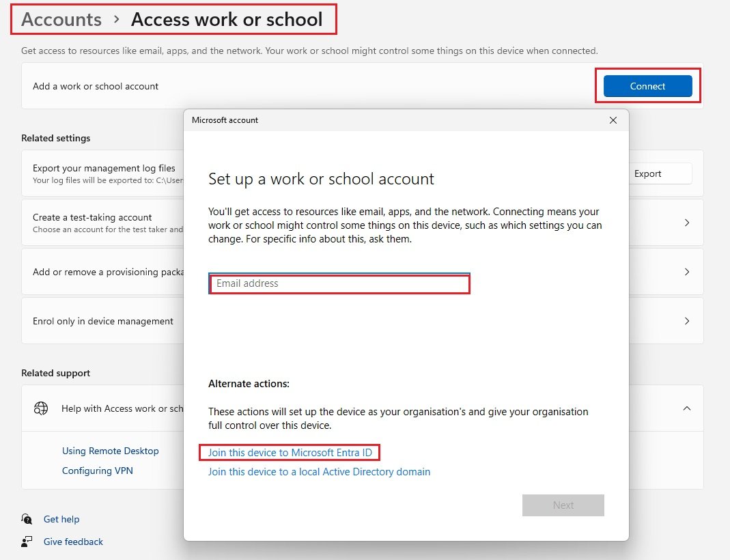The image size is (730, 560).
Task: Click the greyed-out Next button
Action: click(563, 505)
